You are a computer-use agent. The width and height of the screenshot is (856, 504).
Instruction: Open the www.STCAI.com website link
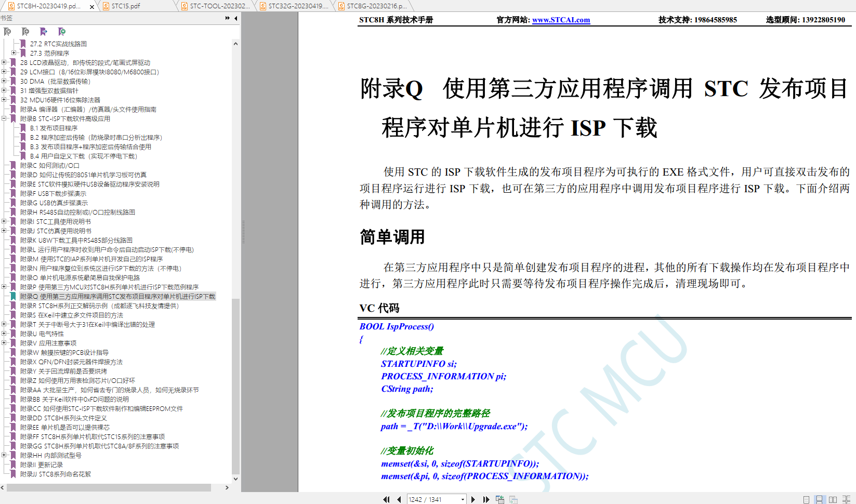tap(561, 20)
